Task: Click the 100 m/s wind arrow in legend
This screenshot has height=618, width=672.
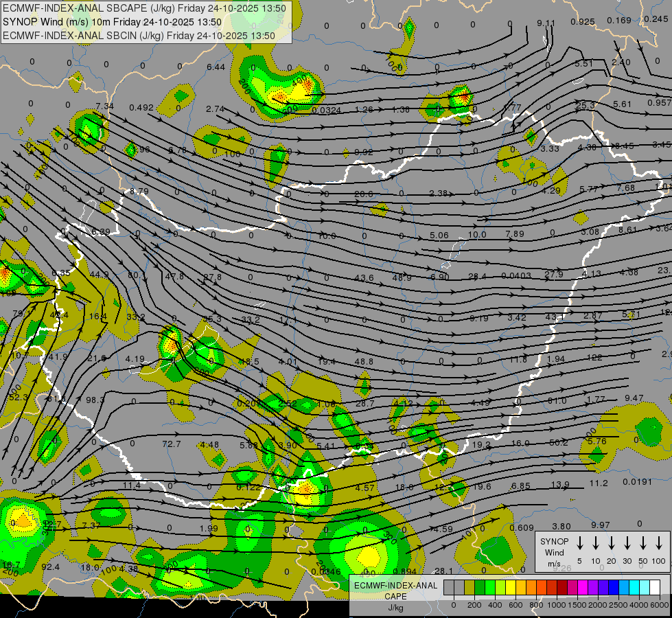Action: point(659,543)
